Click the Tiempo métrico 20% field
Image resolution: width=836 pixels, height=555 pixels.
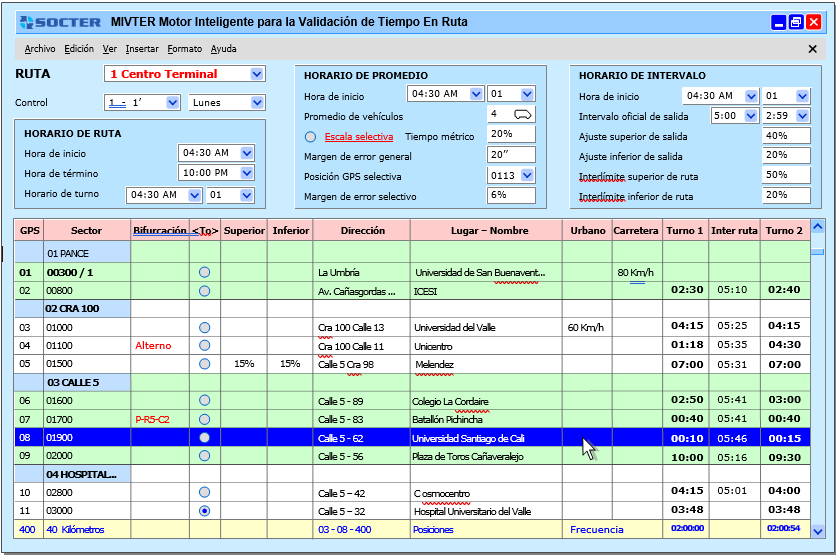[x=511, y=134]
